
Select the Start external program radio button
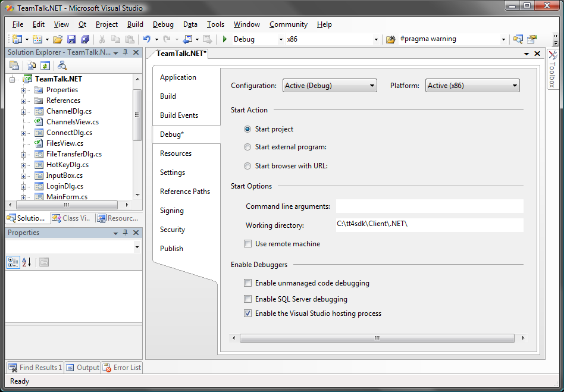pyautogui.click(x=247, y=147)
